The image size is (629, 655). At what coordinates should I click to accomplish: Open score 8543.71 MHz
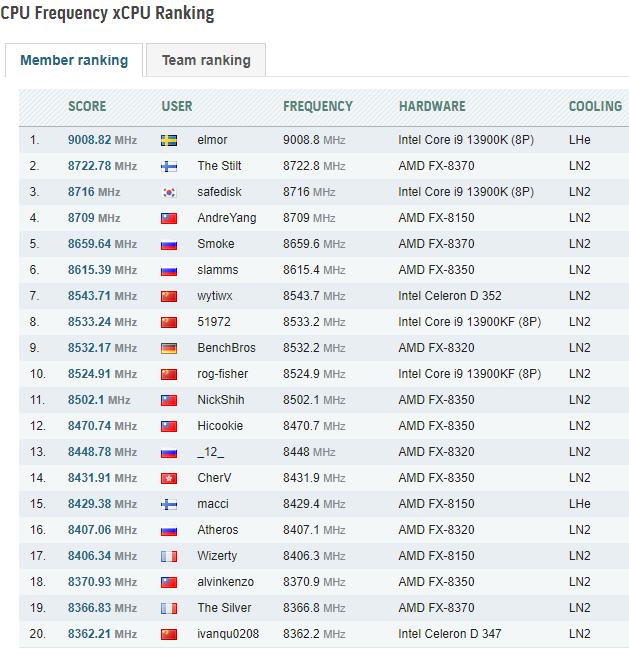[102, 296]
